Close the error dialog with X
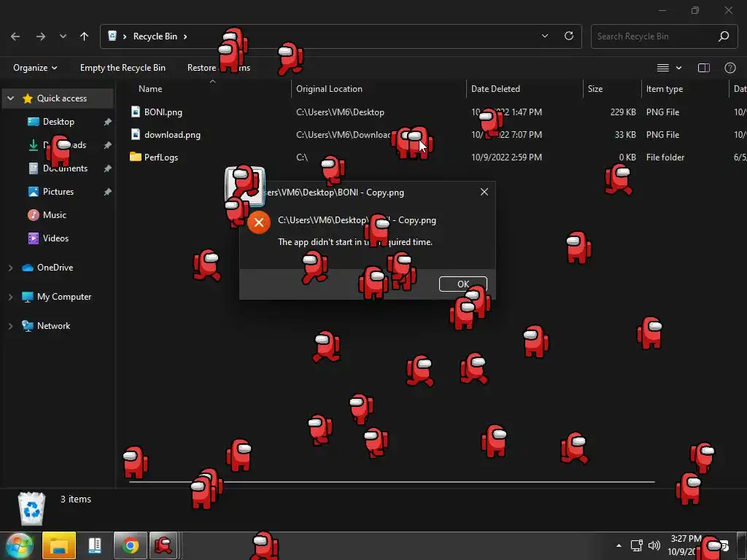This screenshot has width=747, height=560. [484, 192]
